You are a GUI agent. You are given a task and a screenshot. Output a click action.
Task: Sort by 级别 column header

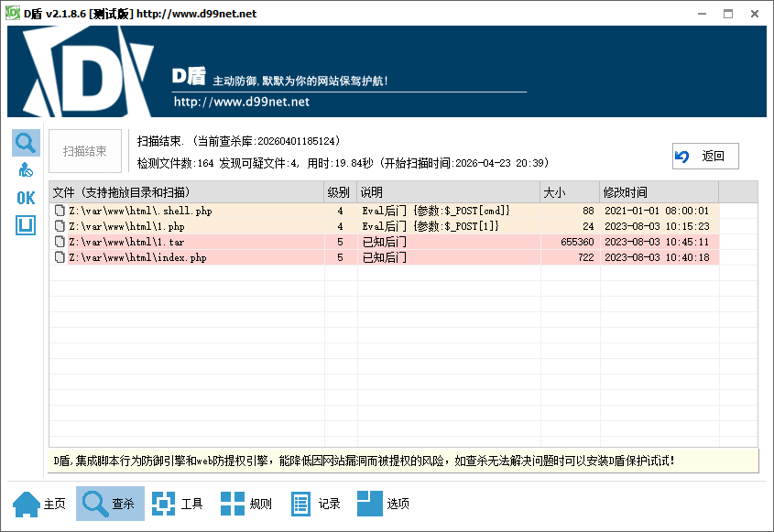coord(340,192)
